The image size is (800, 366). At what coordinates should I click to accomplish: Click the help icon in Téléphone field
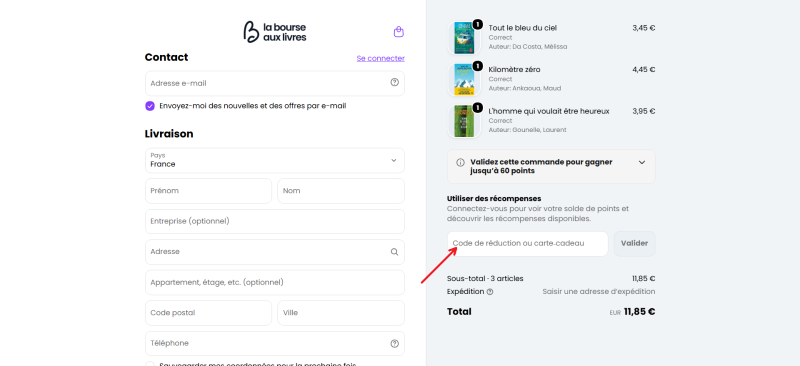coord(394,344)
